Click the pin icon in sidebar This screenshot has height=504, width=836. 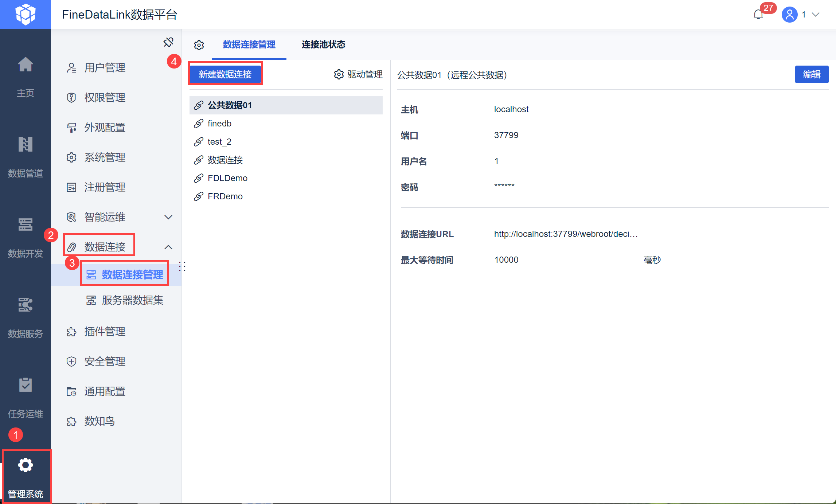(x=168, y=42)
